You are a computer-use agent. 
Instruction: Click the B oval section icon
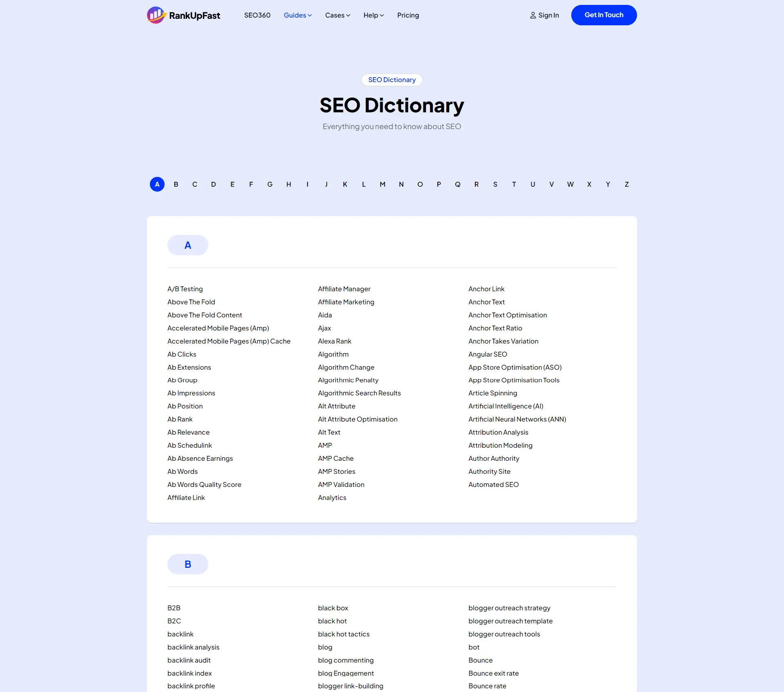tap(187, 564)
